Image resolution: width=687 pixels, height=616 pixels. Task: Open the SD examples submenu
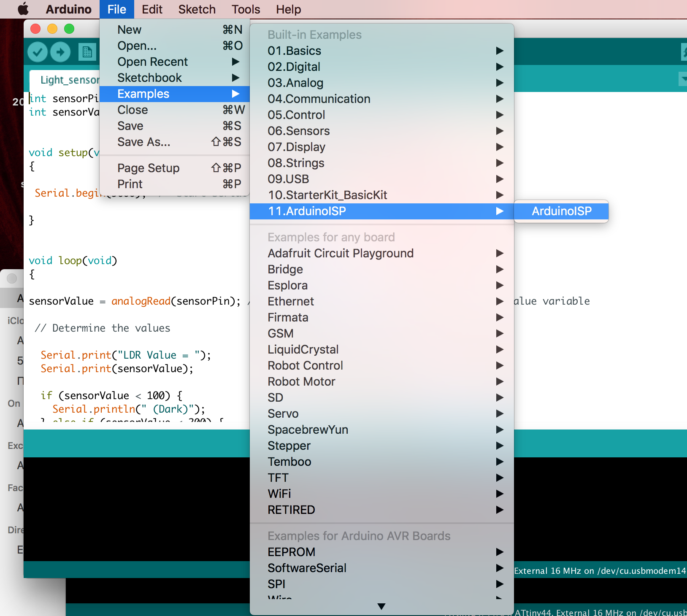(382, 397)
